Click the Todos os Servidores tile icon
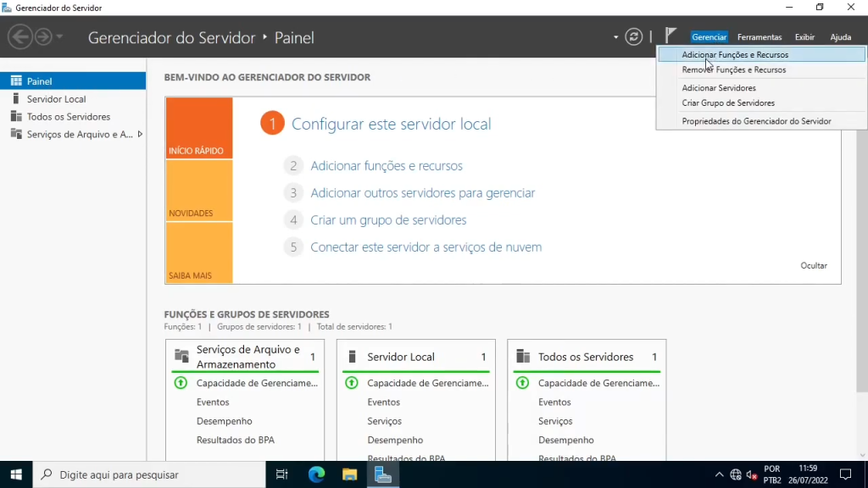868x488 pixels. click(523, 356)
